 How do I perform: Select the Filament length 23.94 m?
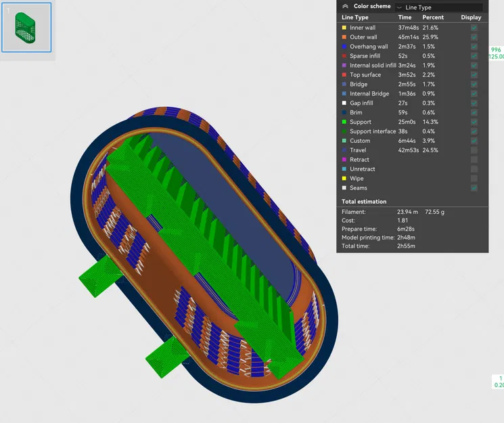[407, 212]
